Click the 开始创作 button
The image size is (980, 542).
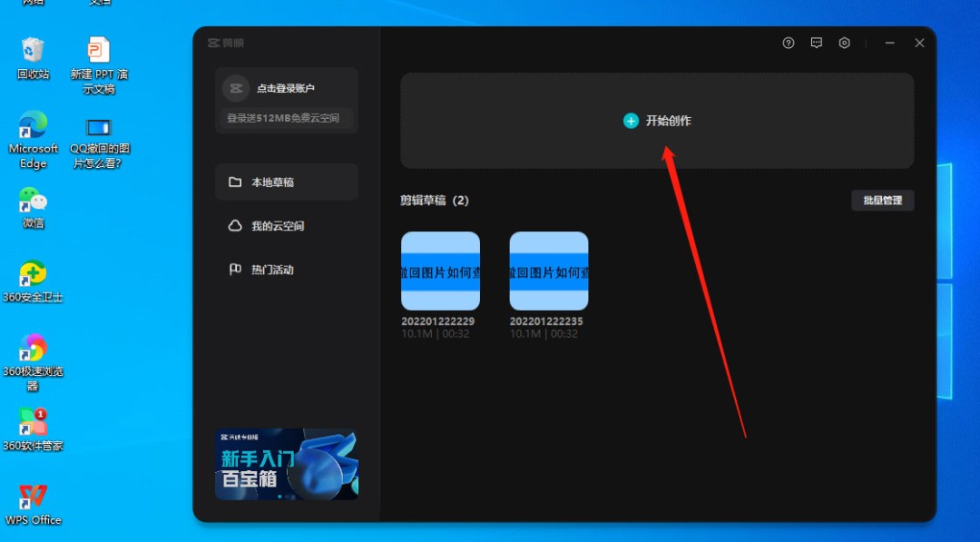(x=658, y=121)
